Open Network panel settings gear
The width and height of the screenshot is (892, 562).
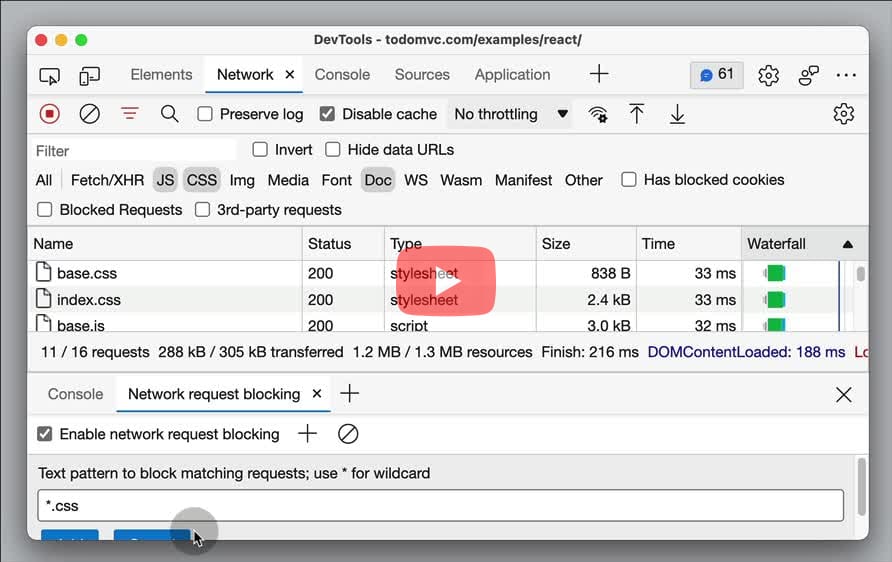(843, 114)
